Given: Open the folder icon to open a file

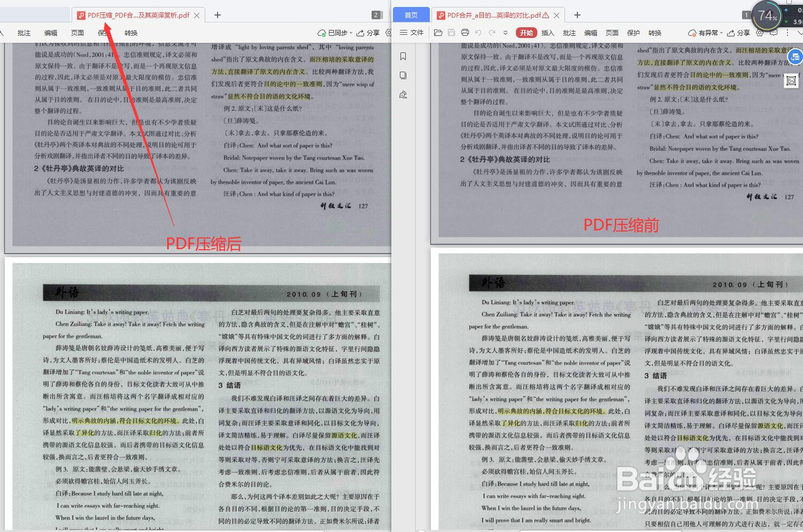Looking at the screenshot, I should click(x=438, y=33).
